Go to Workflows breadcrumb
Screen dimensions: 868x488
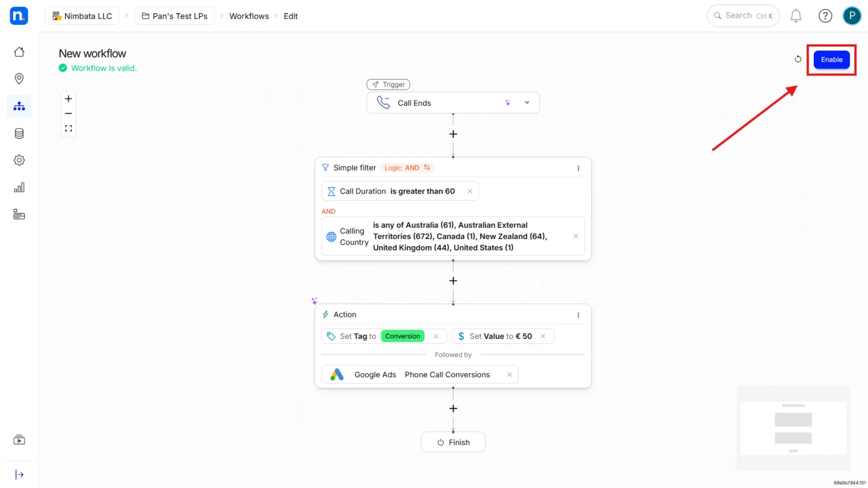point(249,16)
